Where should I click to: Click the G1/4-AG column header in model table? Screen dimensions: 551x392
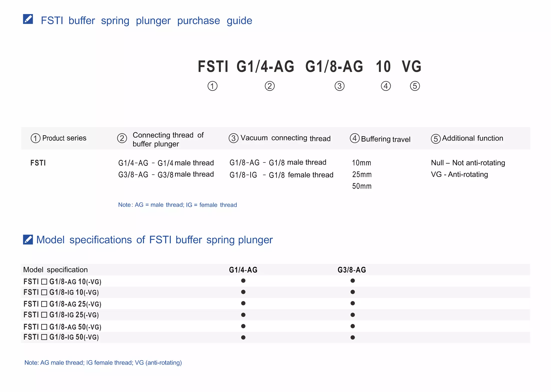click(x=243, y=270)
